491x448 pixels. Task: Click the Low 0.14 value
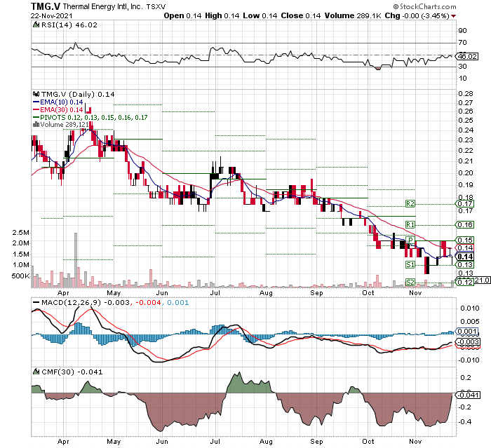tap(260, 15)
